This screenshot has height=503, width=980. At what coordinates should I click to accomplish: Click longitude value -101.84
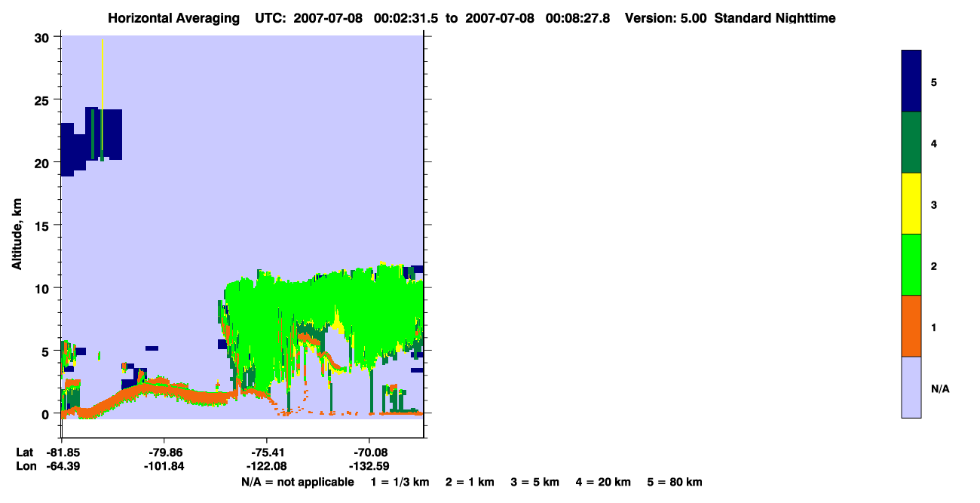[164, 466]
